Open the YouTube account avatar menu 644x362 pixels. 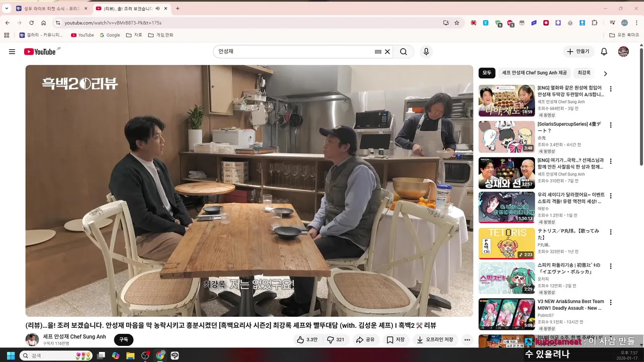tap(623, 52)
